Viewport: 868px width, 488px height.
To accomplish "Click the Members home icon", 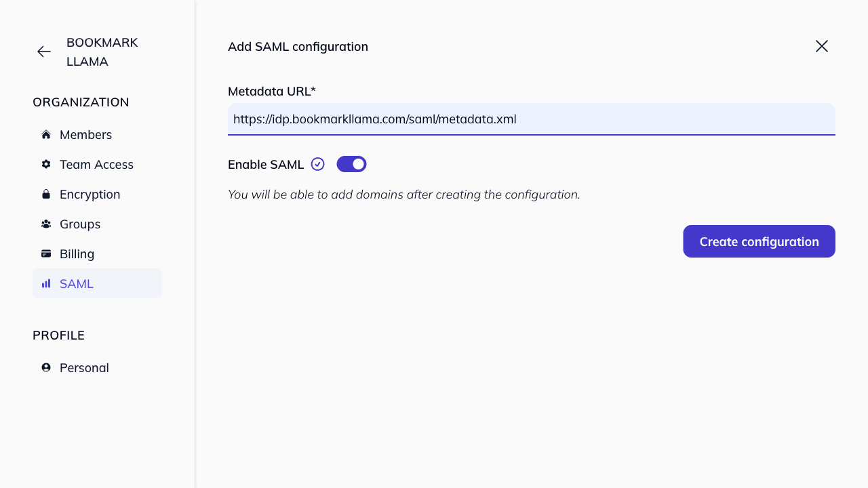I will click(x=45, y=134).
